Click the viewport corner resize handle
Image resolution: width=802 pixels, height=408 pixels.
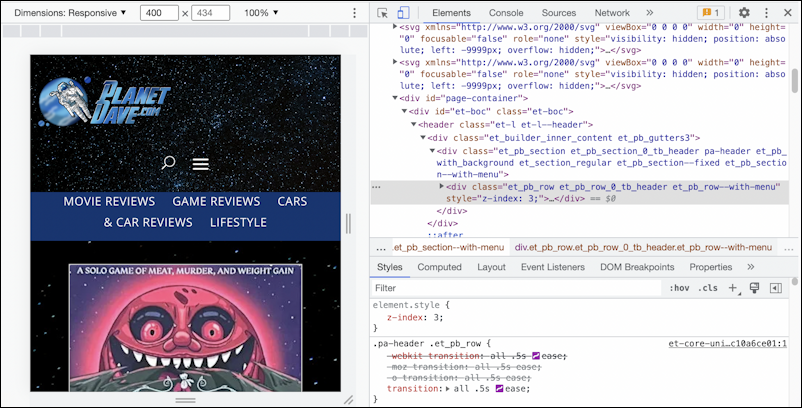(x=348, y=399)
